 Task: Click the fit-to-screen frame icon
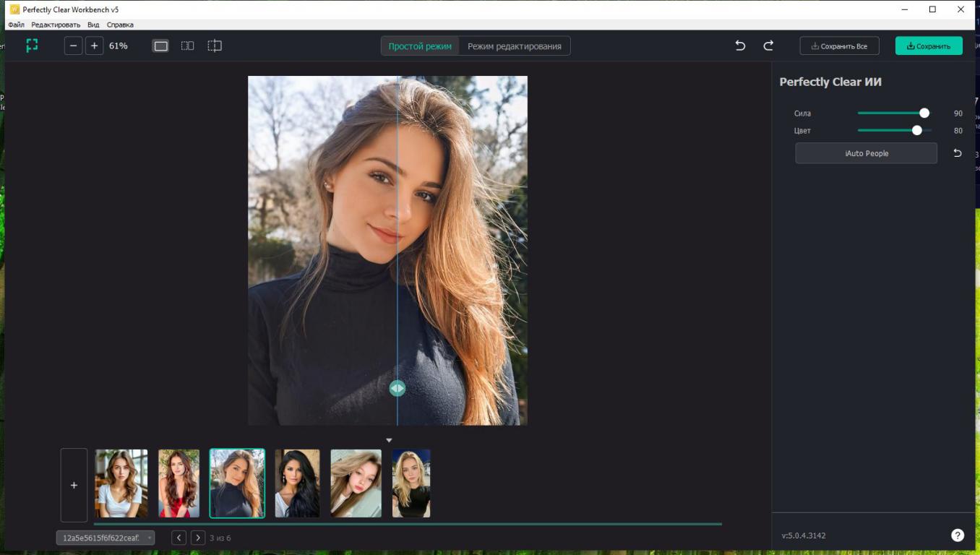(x=32, y=46)
